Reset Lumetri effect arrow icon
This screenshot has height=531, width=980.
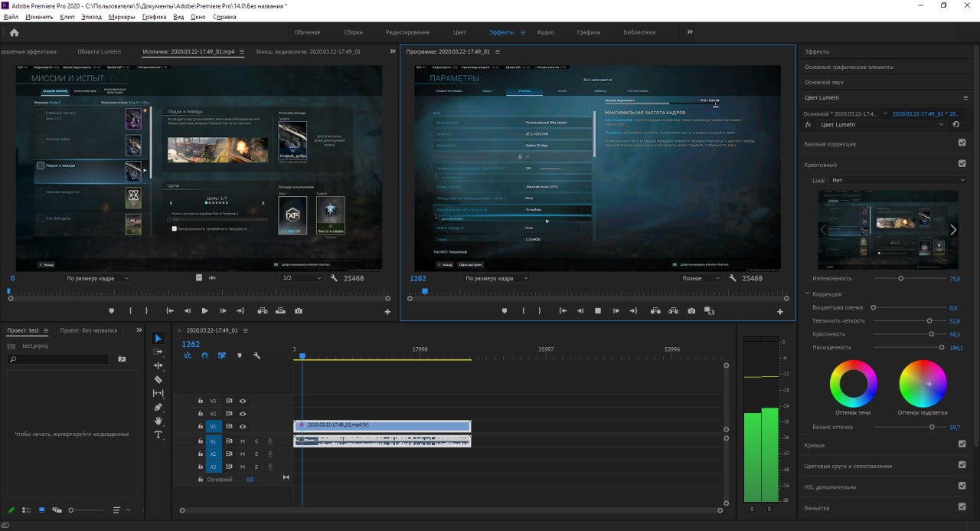pyautogui.click(x=956, y=124)
